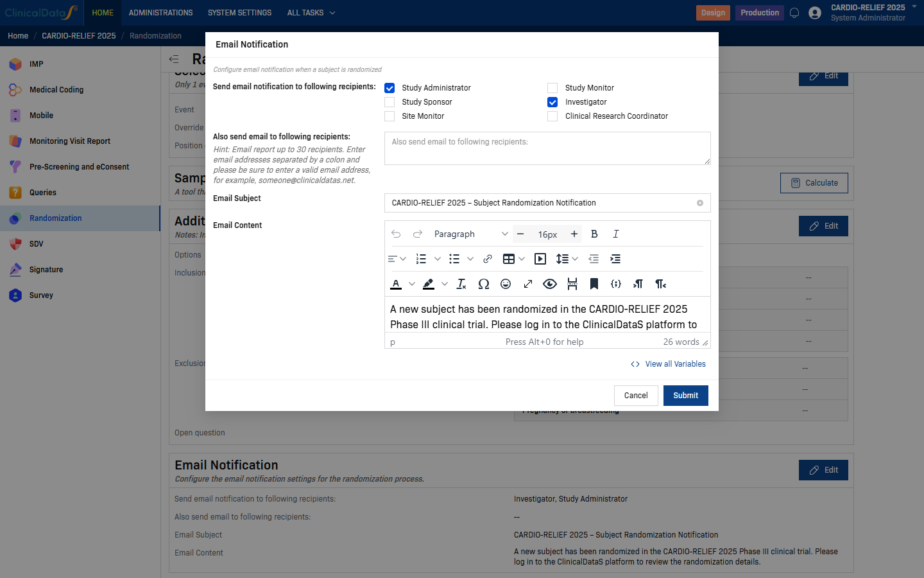Open user profile avatar icon
The height and width of the screenshot is (578, 924).
pos(815,13)
